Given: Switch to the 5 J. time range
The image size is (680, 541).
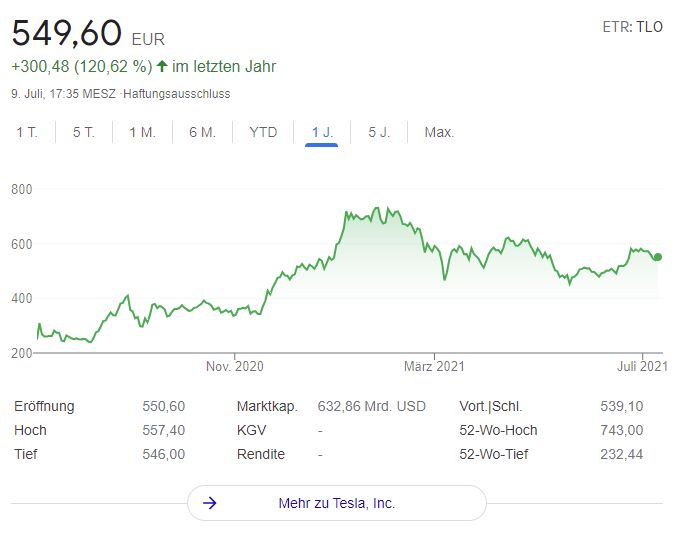Looking at the screenshot, I should click(x=379, y=132).
